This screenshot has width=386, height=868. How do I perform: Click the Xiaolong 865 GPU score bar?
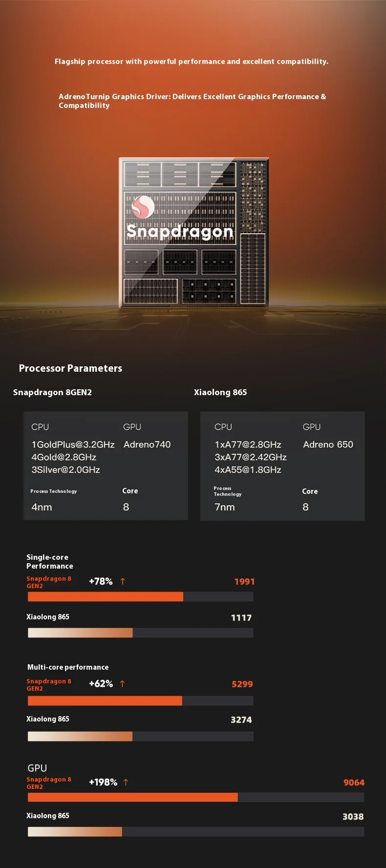tap(75, 831)
